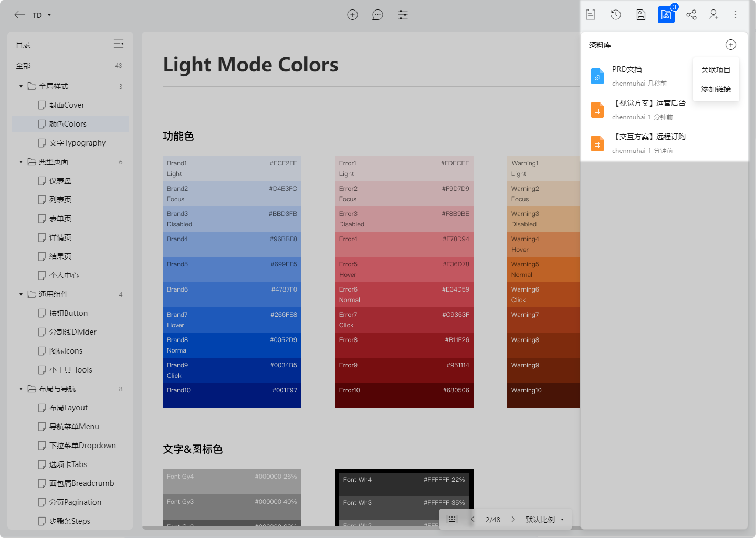
Task: Click the add (plus circle) toolbar icon
Action: pos(353,15)
